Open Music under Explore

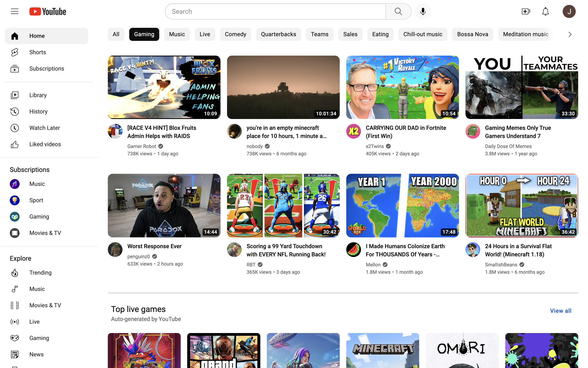(46, 289)
